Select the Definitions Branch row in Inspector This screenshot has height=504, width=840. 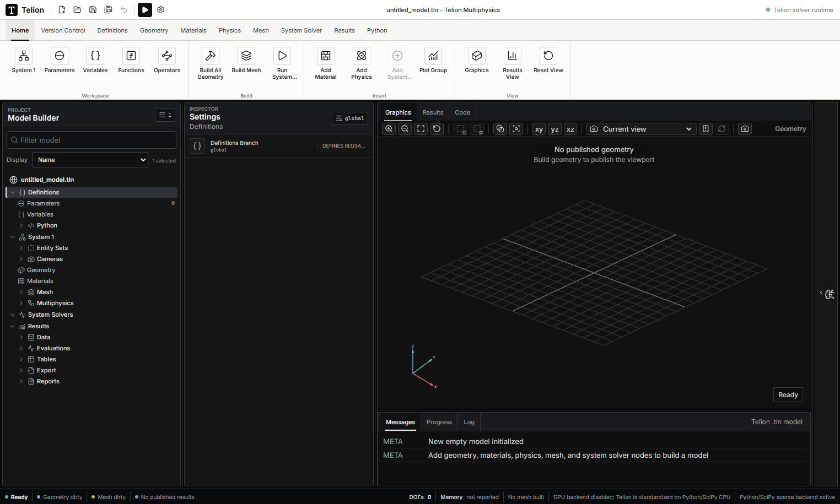click(x=279, y=146)
